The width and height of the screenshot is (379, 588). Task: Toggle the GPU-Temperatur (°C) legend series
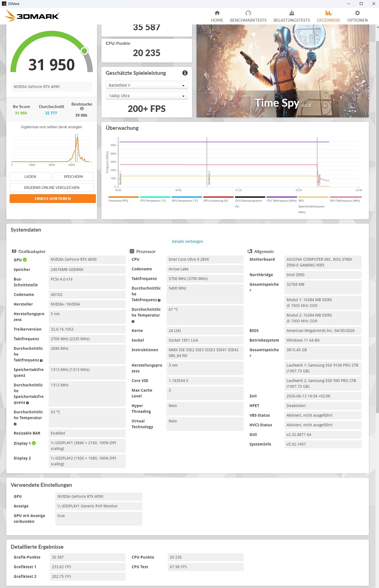[187, 199]
